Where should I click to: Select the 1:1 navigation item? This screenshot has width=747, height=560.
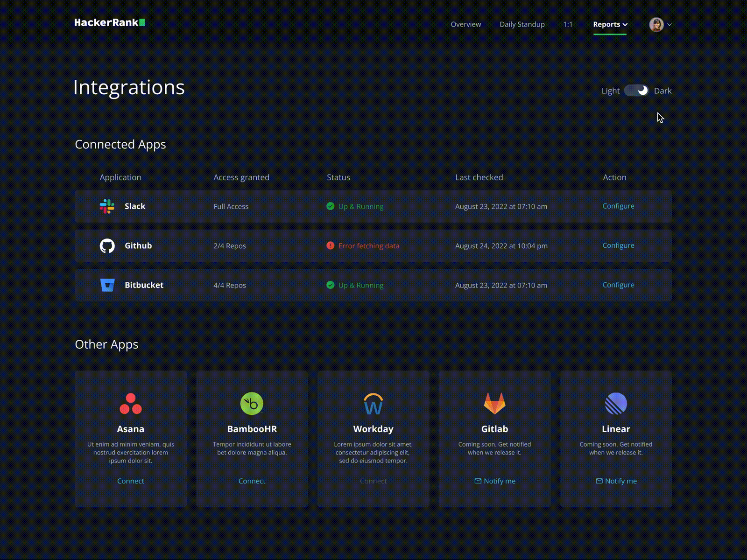point(568,24)
